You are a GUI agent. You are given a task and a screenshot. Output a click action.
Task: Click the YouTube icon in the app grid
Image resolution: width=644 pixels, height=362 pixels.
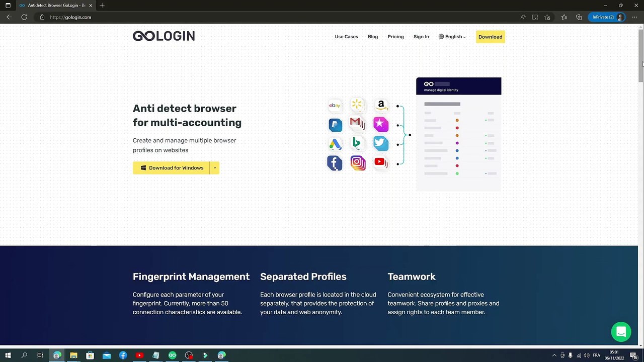[x=381, y=162]
